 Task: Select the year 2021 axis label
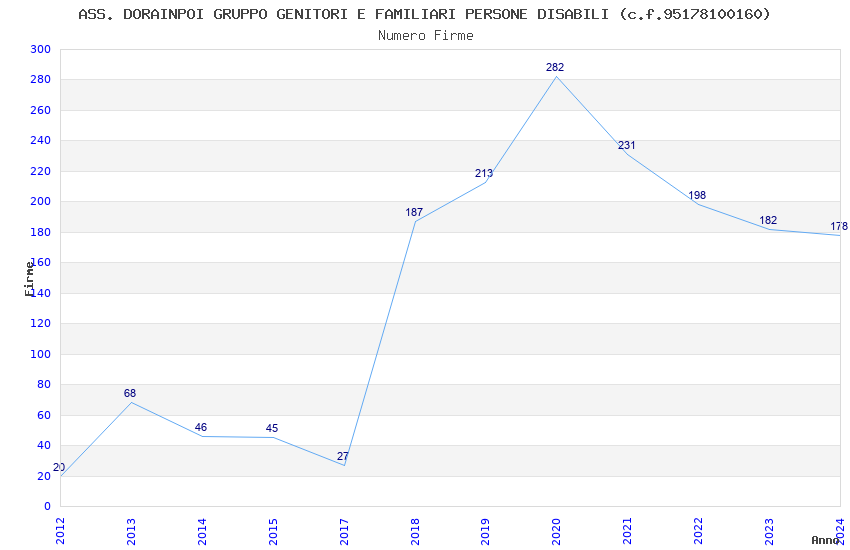point(628,531)
